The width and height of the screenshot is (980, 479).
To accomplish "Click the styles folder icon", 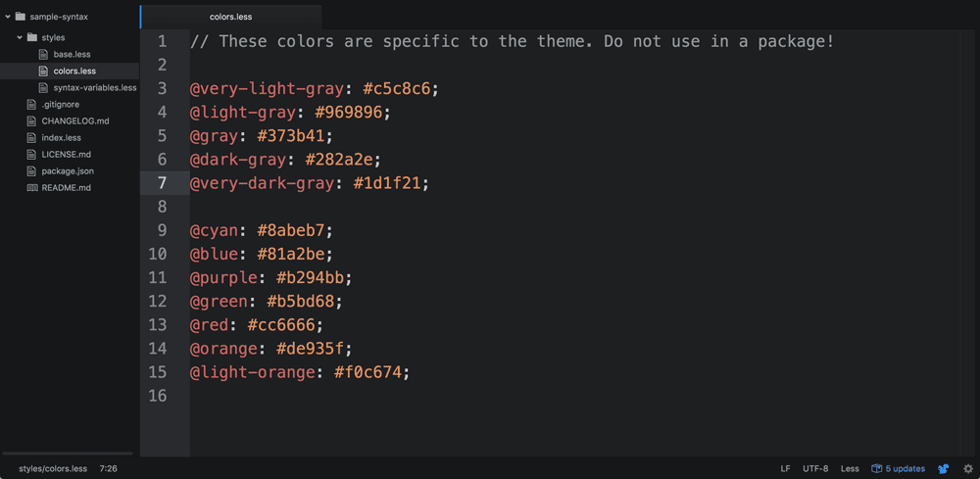I will pyautogui.click(x=32, y=37).
